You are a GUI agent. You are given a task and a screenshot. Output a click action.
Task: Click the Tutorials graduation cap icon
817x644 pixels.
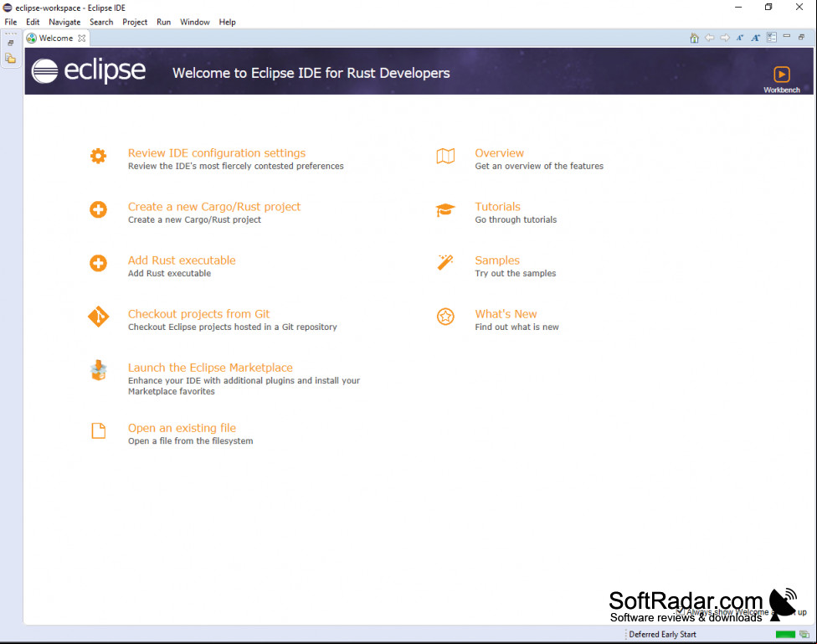(445, 209)
